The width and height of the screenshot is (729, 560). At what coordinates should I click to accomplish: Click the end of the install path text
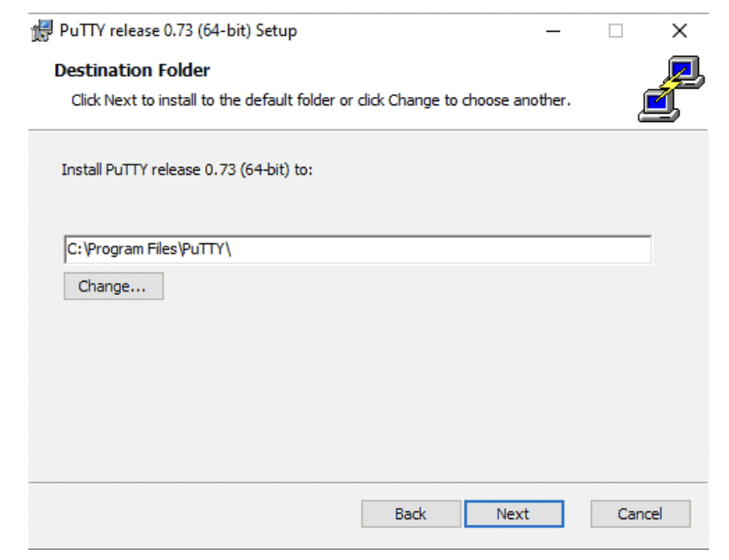[x=231, y=250]
